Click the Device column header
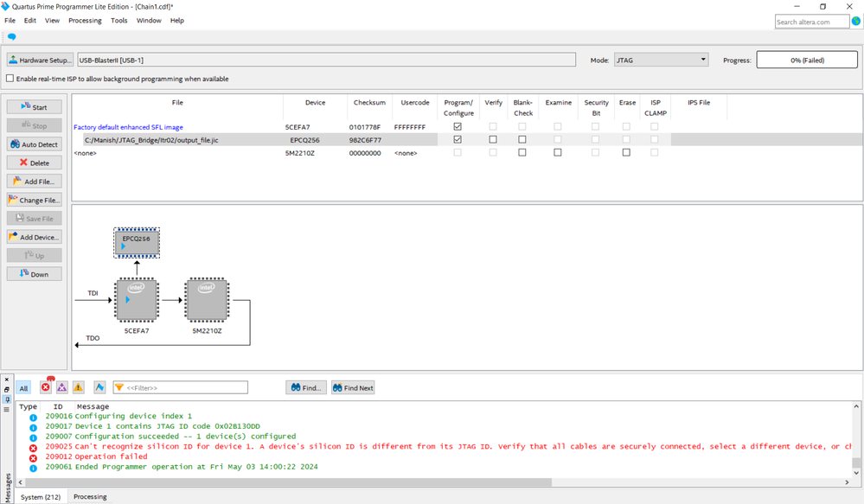Screen dimensions: 864x504 (315, 103)
